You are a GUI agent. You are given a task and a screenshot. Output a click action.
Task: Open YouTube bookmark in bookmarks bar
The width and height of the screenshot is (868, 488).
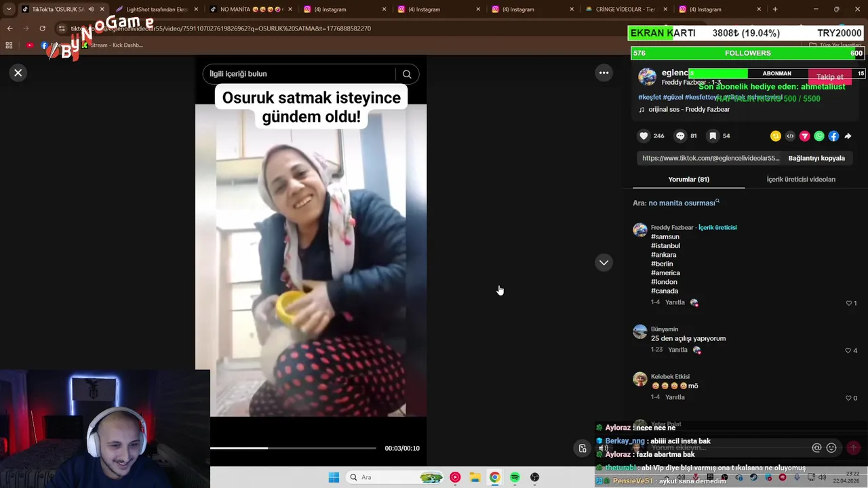(x=30, y=45)
